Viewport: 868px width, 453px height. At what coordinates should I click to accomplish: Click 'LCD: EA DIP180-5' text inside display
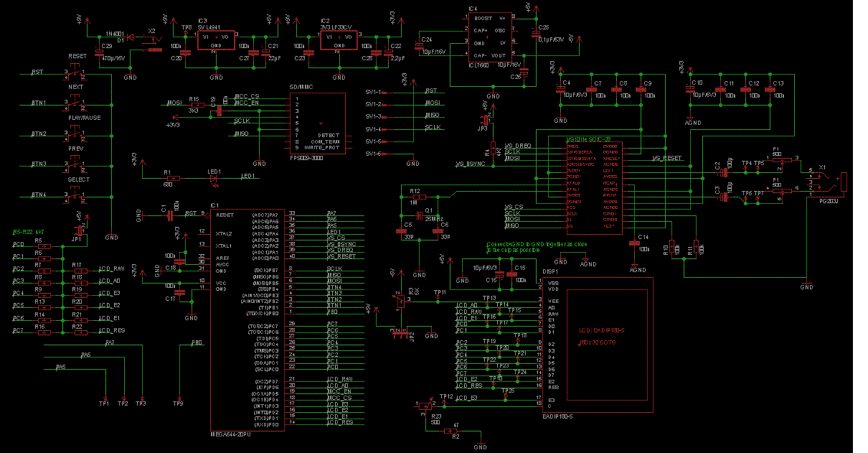(x=601, y=330)
